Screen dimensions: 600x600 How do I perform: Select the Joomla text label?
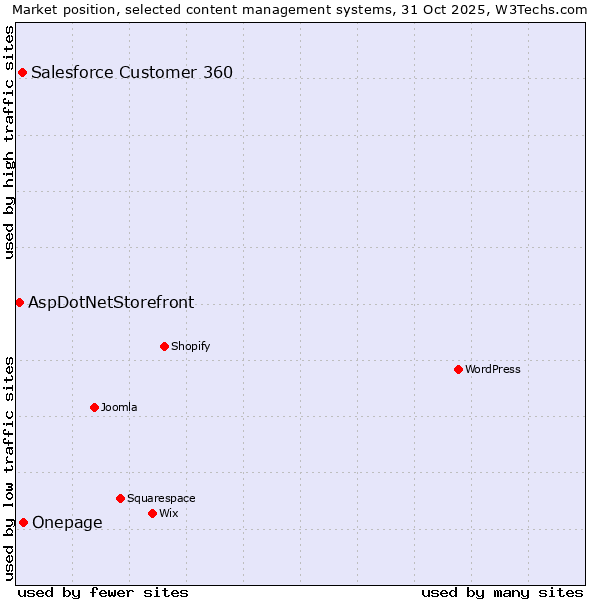[x=119, y=407]
